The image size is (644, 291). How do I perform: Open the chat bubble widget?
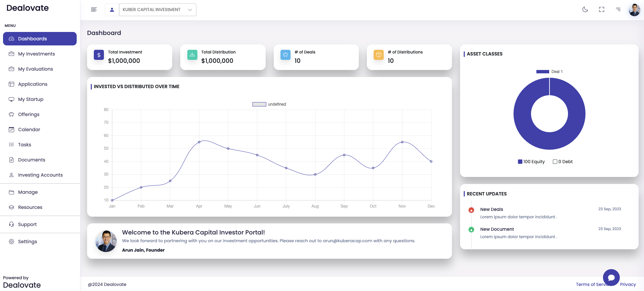611,278
